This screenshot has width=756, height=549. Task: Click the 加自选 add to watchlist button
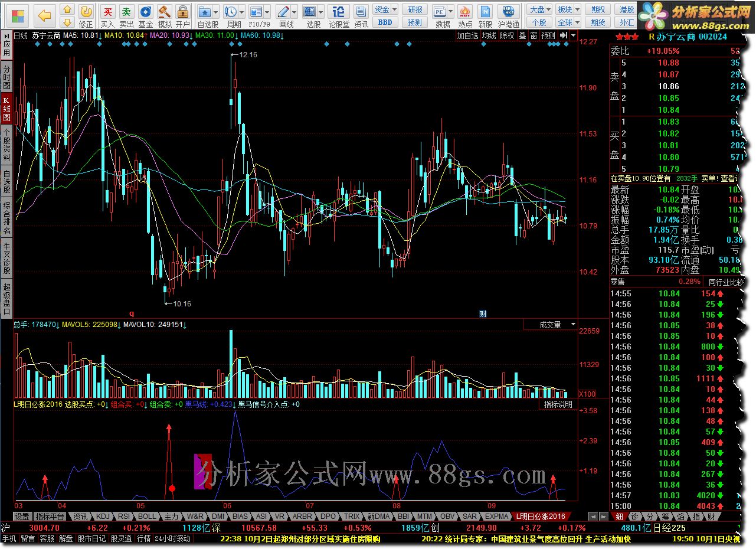click(x=467, y=35)
